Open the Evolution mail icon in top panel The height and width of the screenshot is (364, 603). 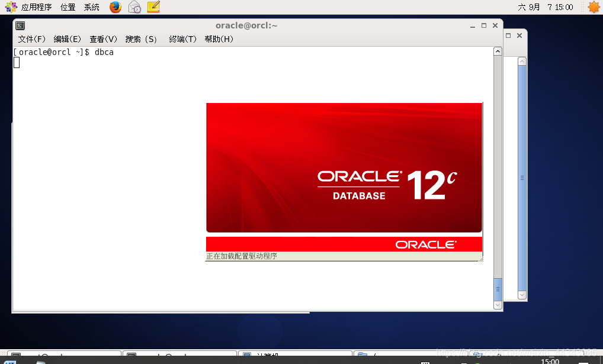click(134, 7)
